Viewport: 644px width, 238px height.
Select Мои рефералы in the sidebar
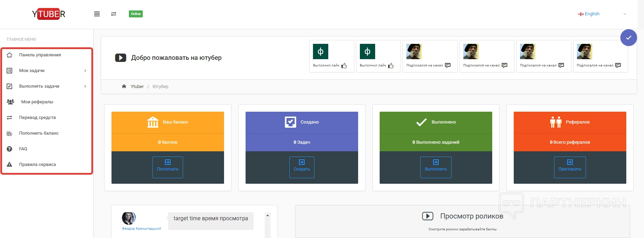tap(37, 102)
